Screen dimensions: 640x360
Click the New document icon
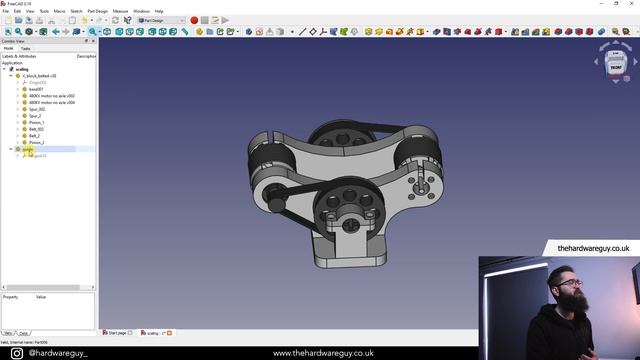coord(8,20)
